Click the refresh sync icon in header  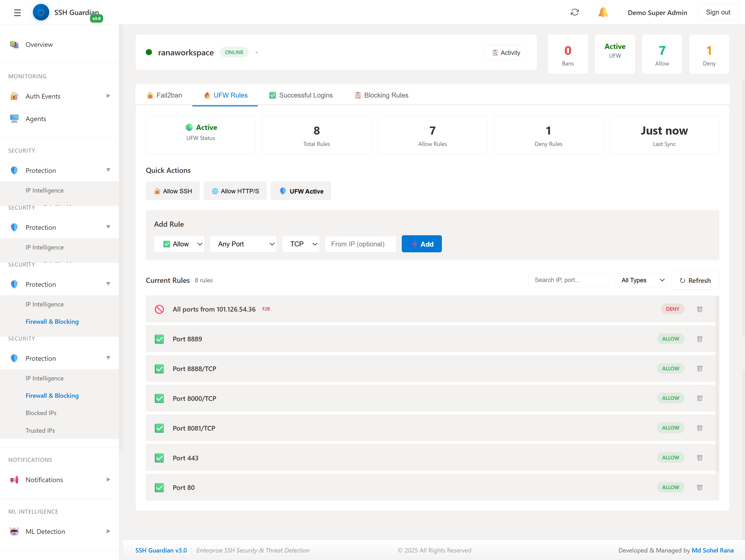(575, 12)
